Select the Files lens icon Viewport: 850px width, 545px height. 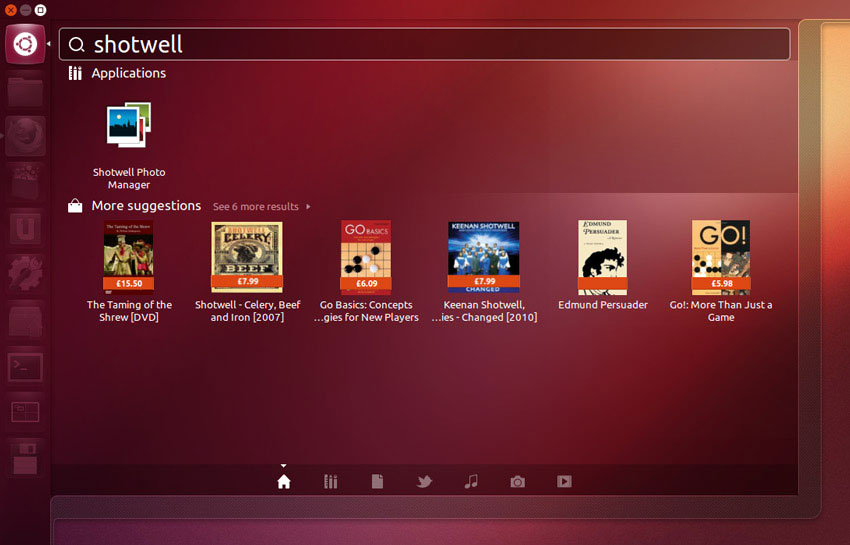click(x=377, y=481)
